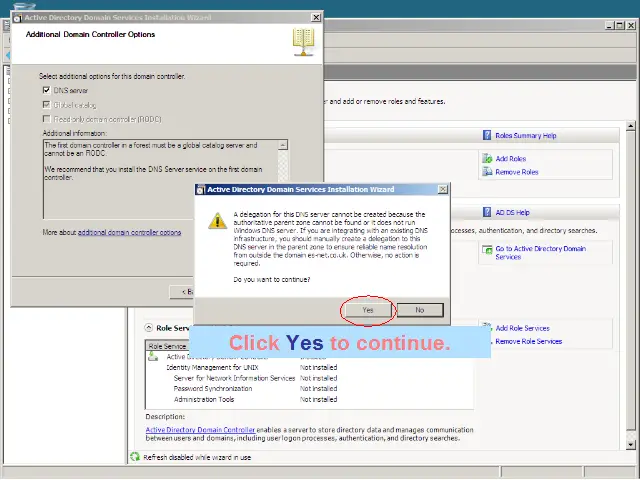Minimize the Server Manager window
This screenshot has width=640, height=480.
click(610, 25)
